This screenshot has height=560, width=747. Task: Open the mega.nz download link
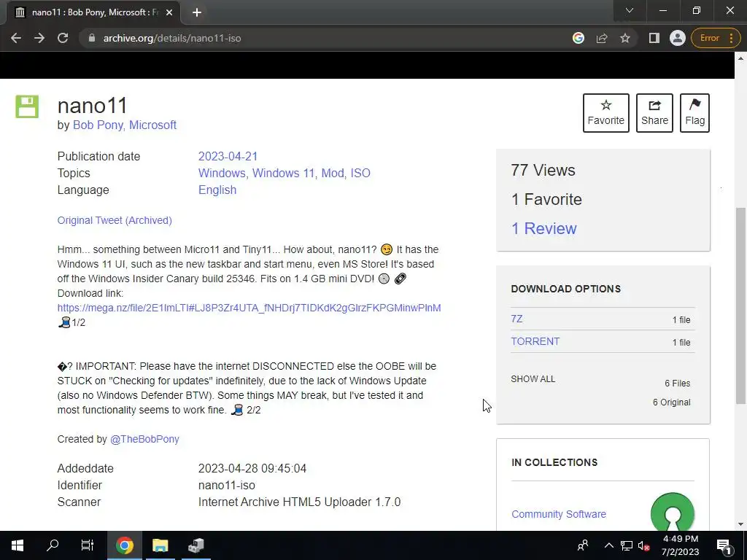point(249,308)
